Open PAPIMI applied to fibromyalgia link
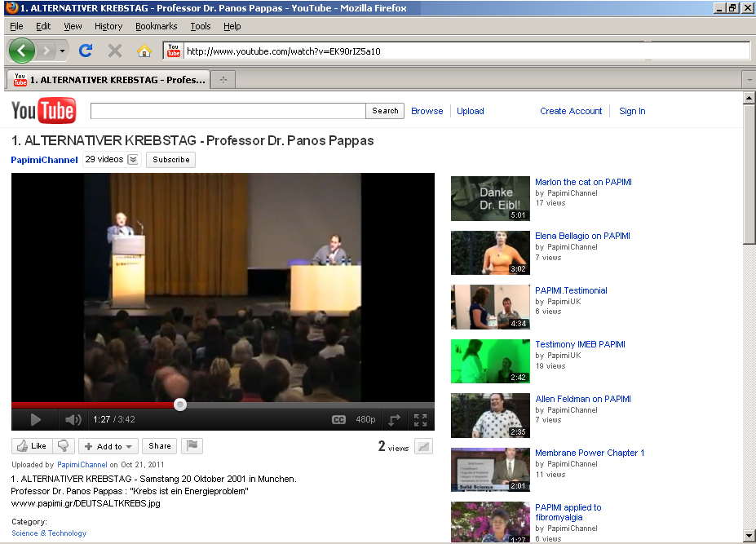Viewport: 756px width, 544px height. tap(568, 512)
